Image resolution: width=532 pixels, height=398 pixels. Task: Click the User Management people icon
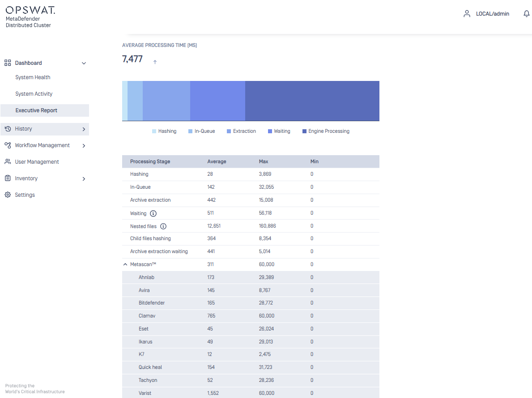pyautogui.click(x=8, y=162)
